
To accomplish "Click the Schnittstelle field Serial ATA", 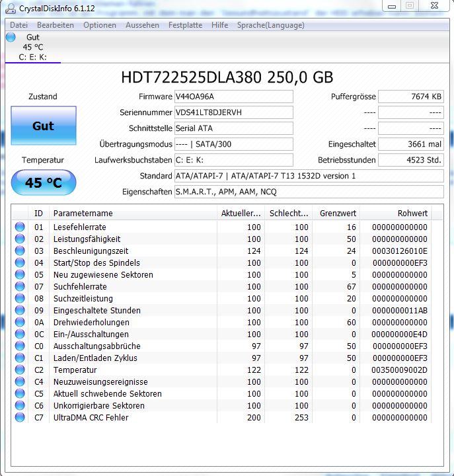I will [x=234, y=128].
